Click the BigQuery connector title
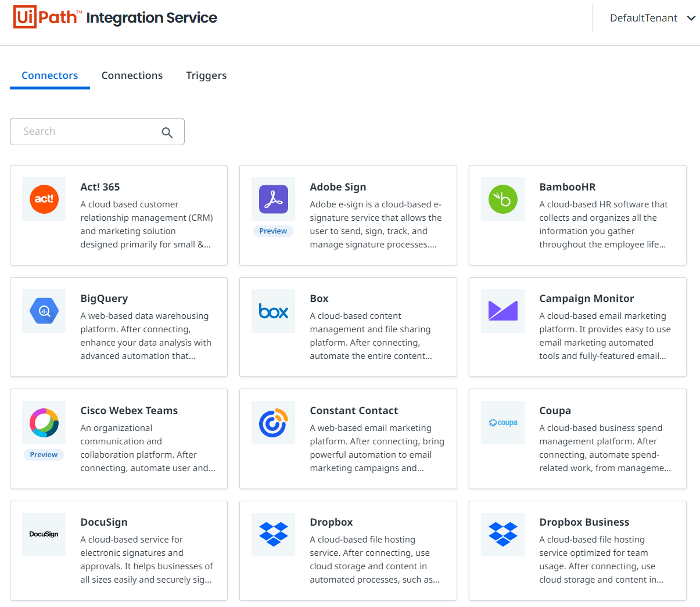Image resolution: width=700 pixels, height=607 pixels. pos(104,299)
